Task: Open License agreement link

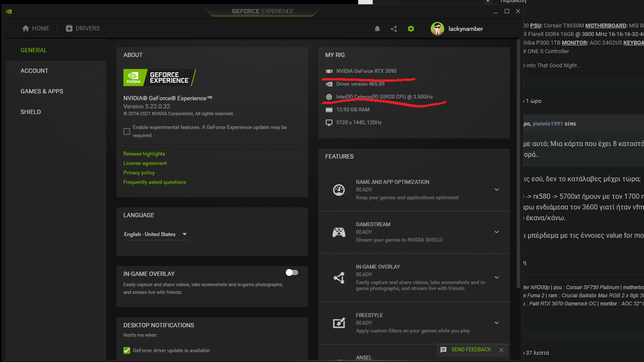Action: tap(145, 163)
